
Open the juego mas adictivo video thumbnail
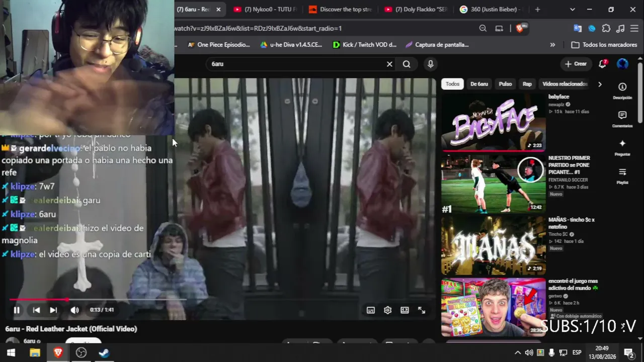pyautogui.click(x=494, y=307)
